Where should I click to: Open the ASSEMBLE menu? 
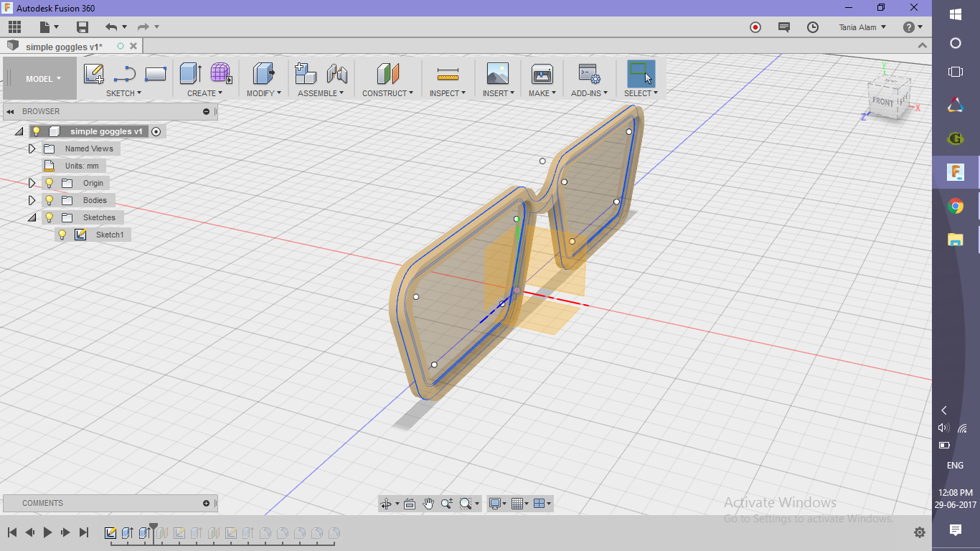(x=321, y=93)
